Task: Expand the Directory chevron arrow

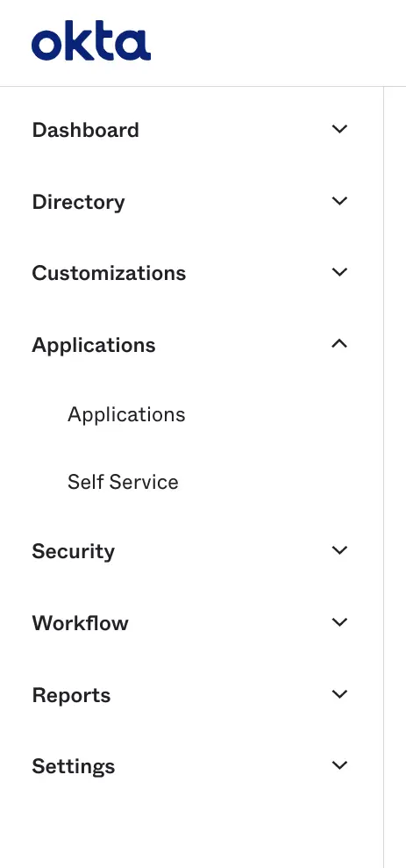Action: [339, 200]
